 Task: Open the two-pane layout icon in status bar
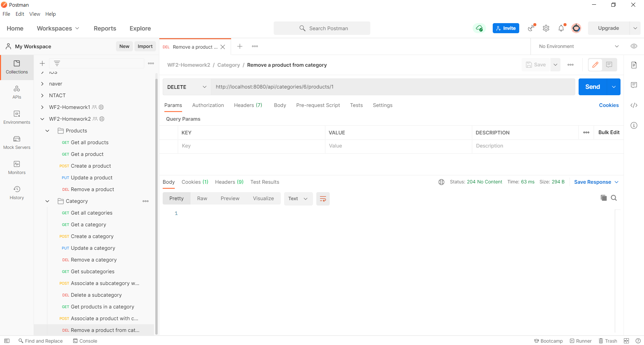(x=626, y=341)
